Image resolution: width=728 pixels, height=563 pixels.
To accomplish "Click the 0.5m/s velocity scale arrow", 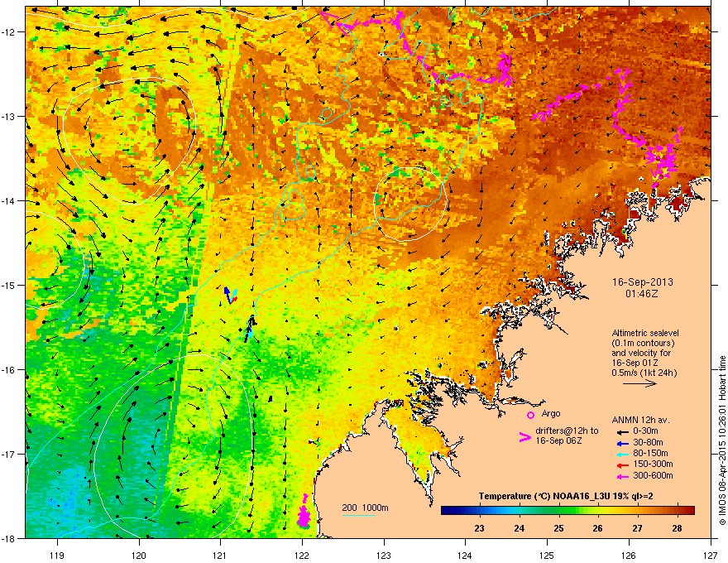I will [639, 383].
